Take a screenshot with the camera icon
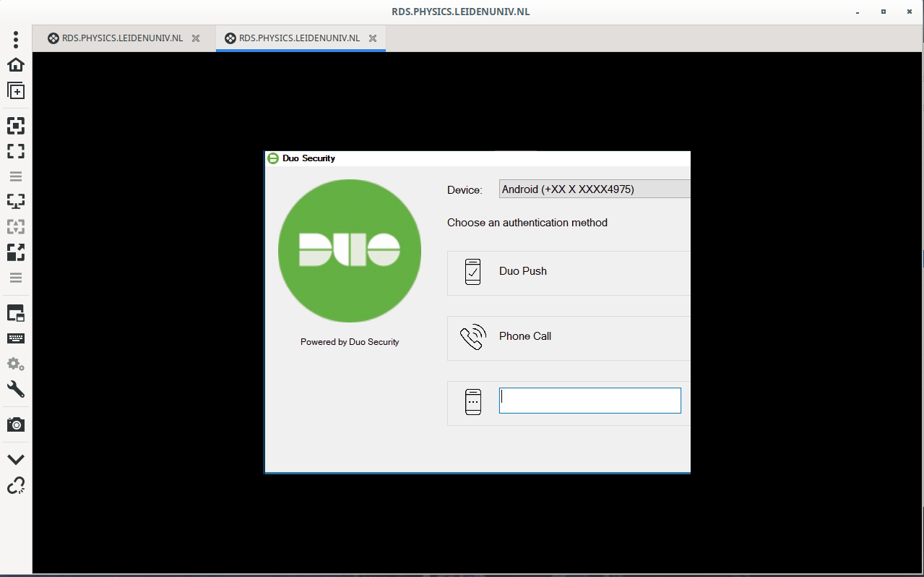Screen dimensions: 924x577 click(x=16, y=424)
